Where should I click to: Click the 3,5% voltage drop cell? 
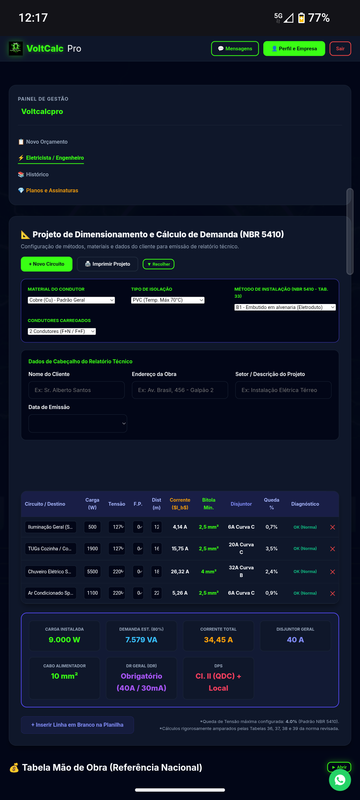tap(271, 549)
